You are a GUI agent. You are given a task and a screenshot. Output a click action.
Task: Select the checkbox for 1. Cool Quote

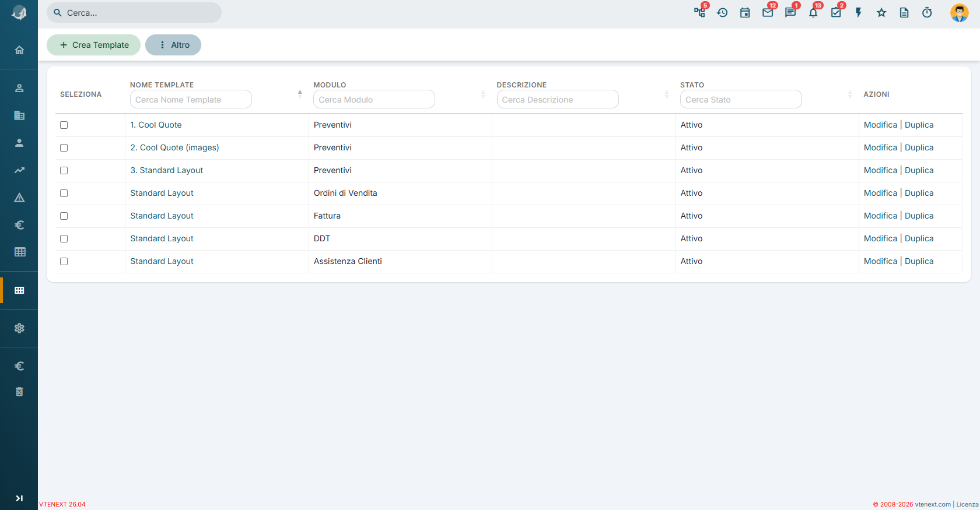[x=64, y=125]
